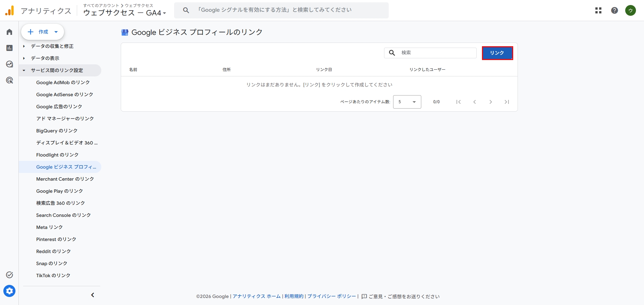
Task: Open Reddit のリンク
Action: (x=53, y=251)
